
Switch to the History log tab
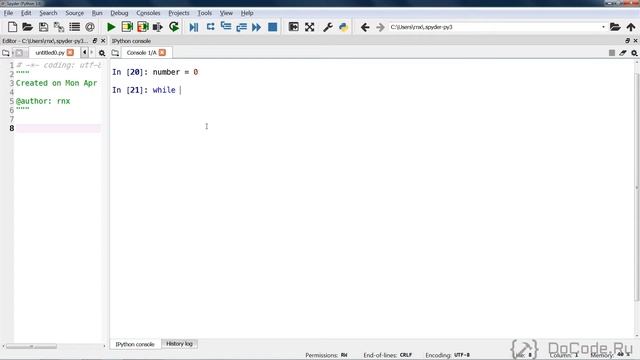point(179,344)
